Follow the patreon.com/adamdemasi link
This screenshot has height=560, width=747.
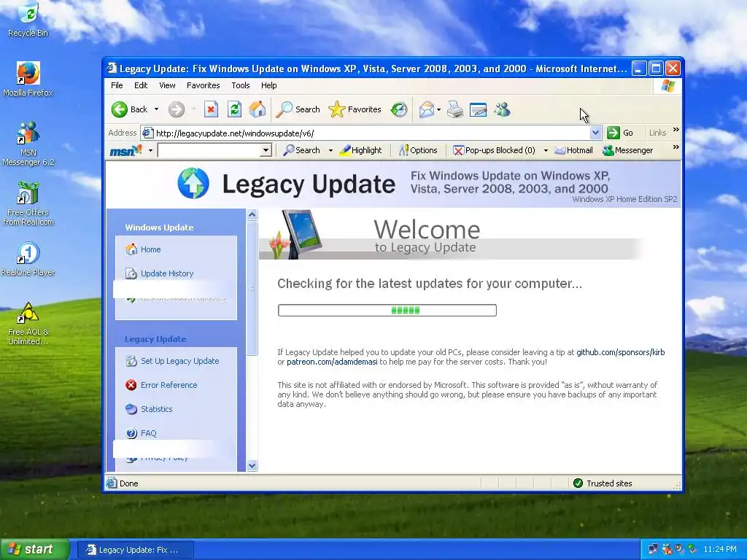332,362
